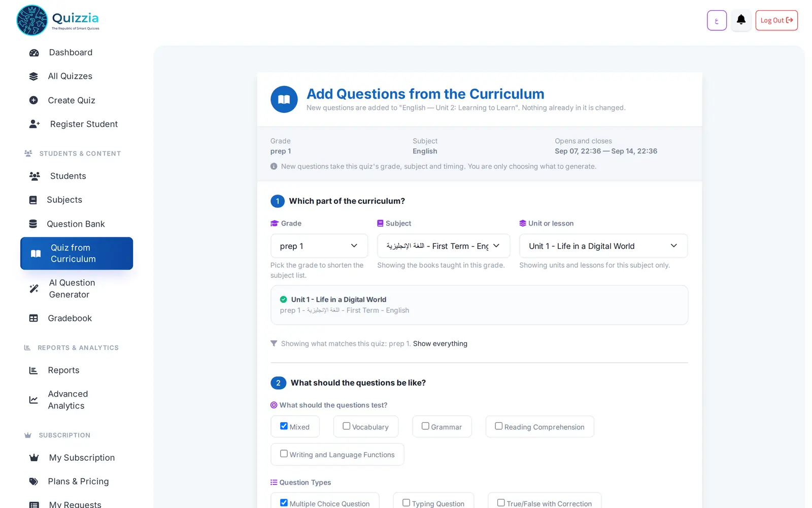Open the Subject dropdown
Viewport: 812px width, 508px height.
pyautogui.click(x=444, y=246)
